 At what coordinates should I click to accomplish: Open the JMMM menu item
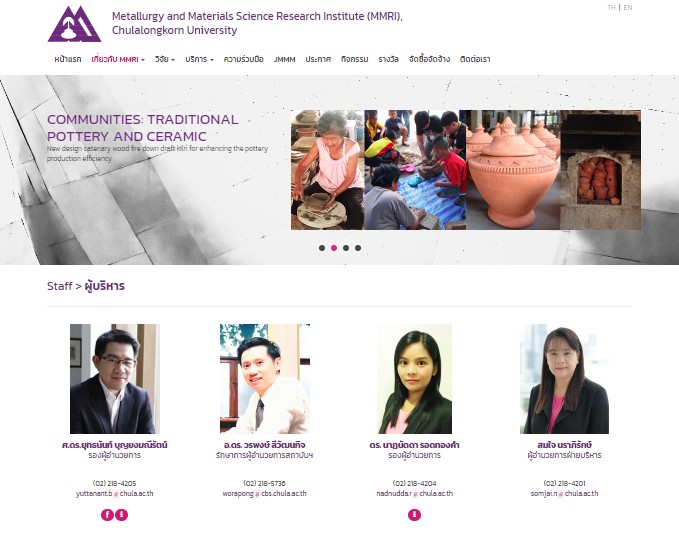pos(285,59)
